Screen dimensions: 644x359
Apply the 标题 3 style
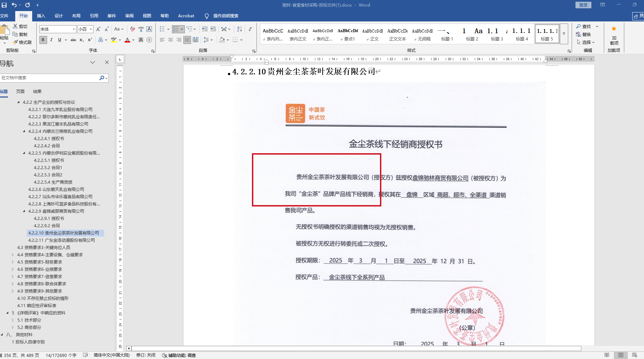497,34
